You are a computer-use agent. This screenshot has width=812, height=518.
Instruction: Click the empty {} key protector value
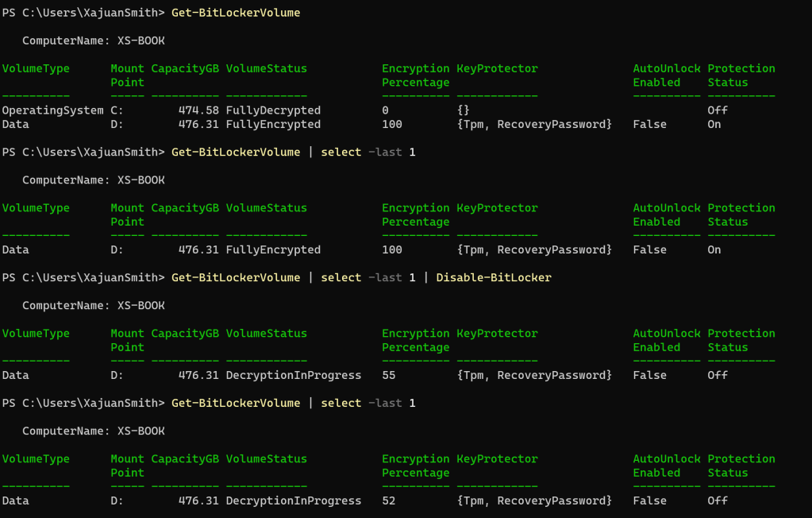tap(464, 110)
